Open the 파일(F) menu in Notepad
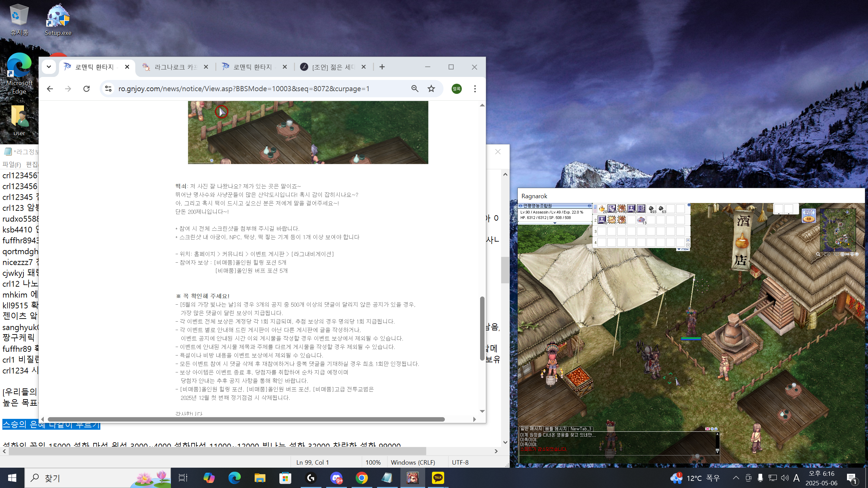The height and width of the screenshot is (488, 868). tap(12, 164)
